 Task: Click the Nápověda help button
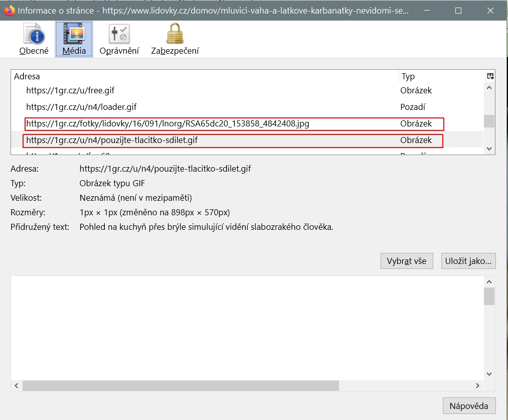(x=469, y=406)
